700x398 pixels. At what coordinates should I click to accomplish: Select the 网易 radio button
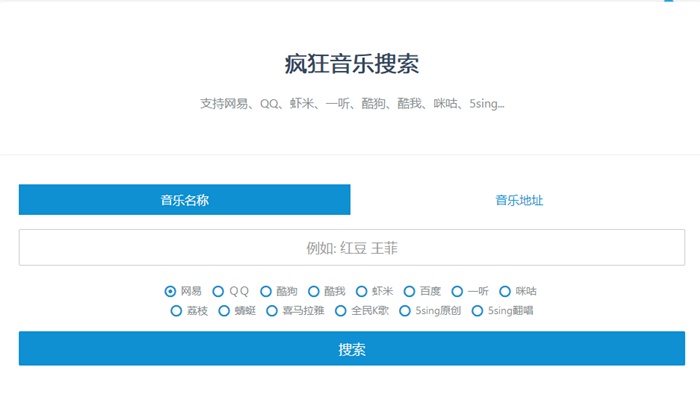click(170, 291)
